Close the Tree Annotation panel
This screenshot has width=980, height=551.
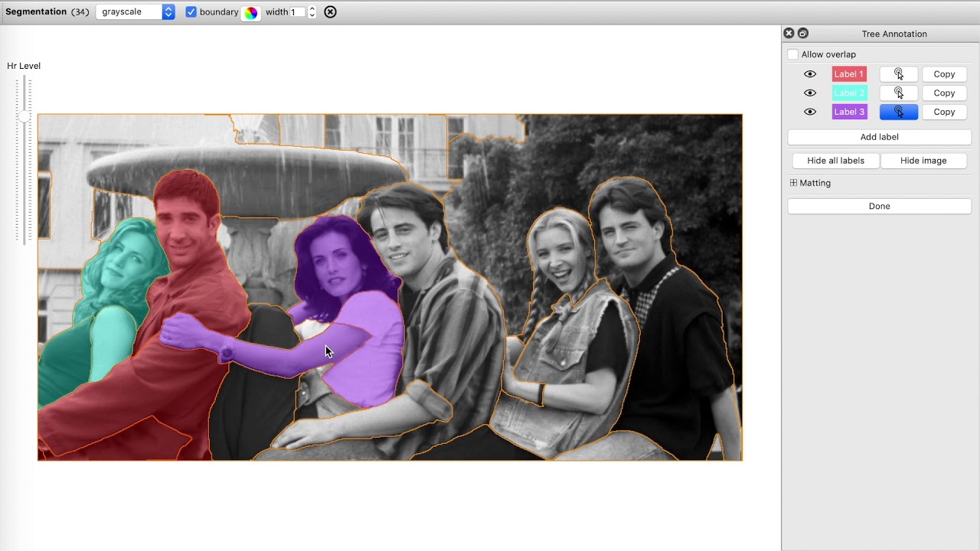tap(789, 33)
